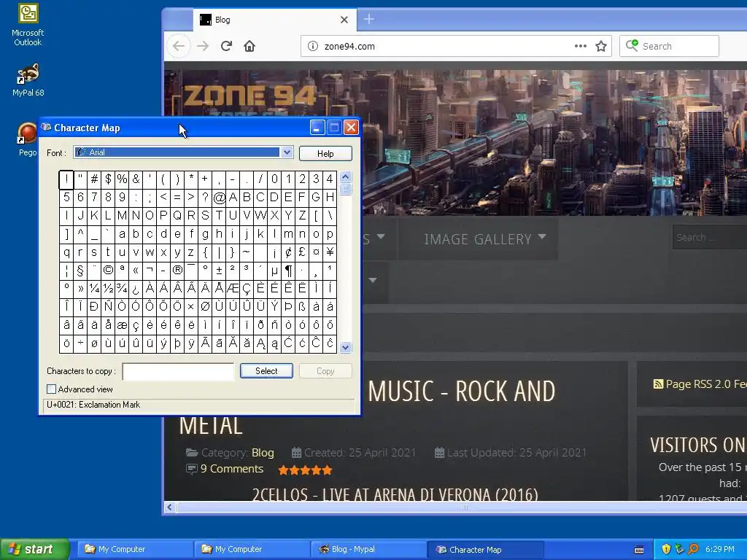Click the Help button in Character Map
This screenshot has width=747, height=560.
325,153
